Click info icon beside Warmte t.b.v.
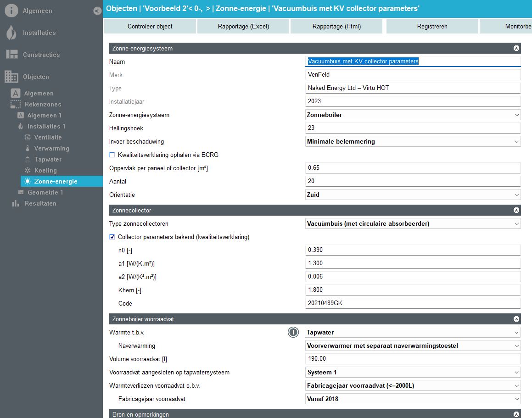 click(293, 332)
